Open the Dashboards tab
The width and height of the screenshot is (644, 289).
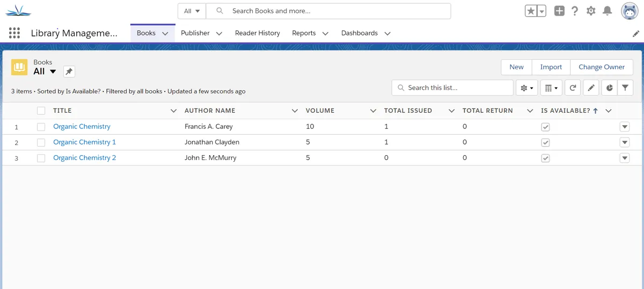point(360,33)
